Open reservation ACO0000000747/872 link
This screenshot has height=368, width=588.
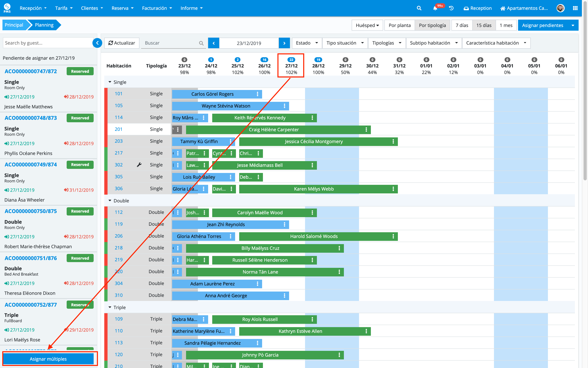point(31,71)
